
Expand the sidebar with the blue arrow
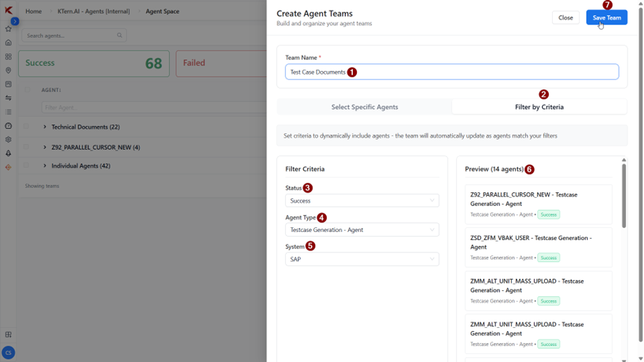[15, 21]
